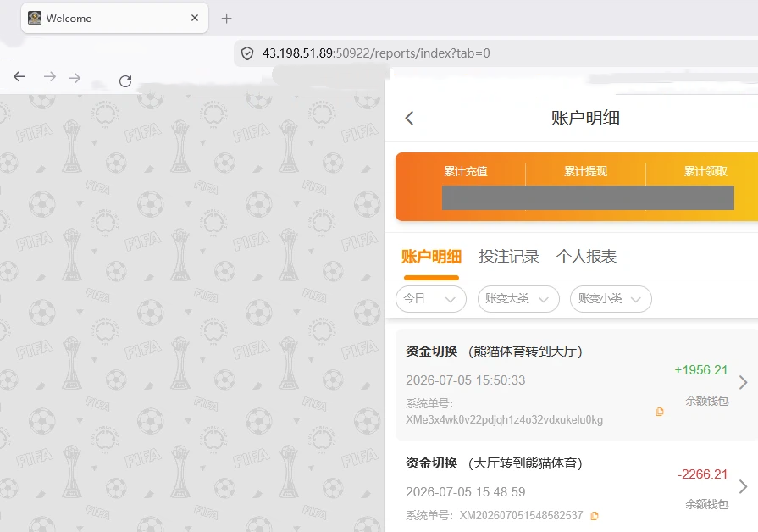This screenshot has width=758, height=532.
Task: Open the 账变大类 filter dropdown
Action: pyautogui.click(x=518, y=299)
